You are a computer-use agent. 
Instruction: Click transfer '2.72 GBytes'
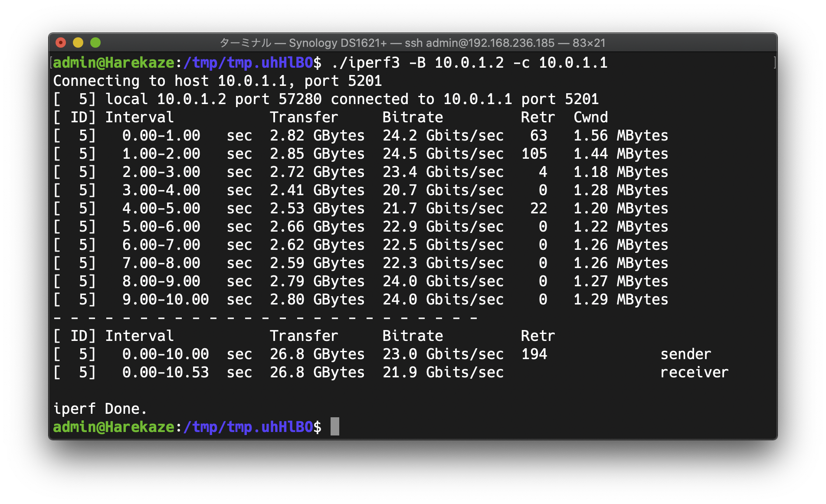click(317, 172)
